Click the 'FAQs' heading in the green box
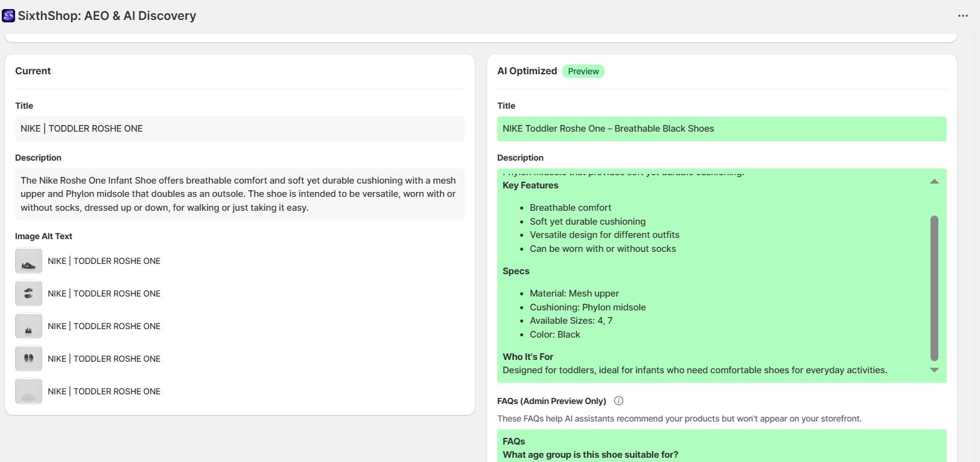The image size is (980, 462). point(514,441)
